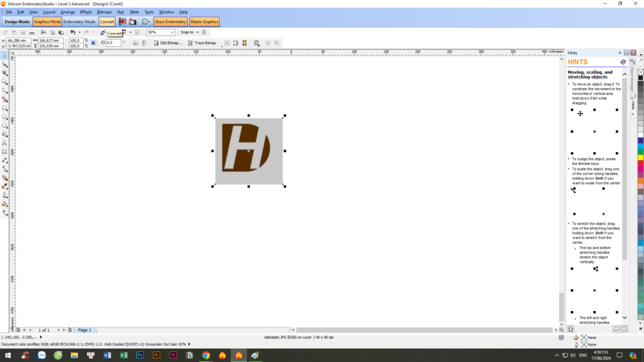Select the Ellipse tool in the toolbox
Image resolution: width=644 pixels, height=362 pixels.
[4, 117]
